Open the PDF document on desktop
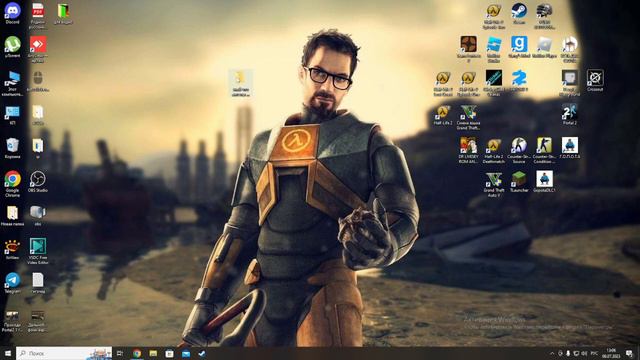Screen dimensions: 640x360 38,16
